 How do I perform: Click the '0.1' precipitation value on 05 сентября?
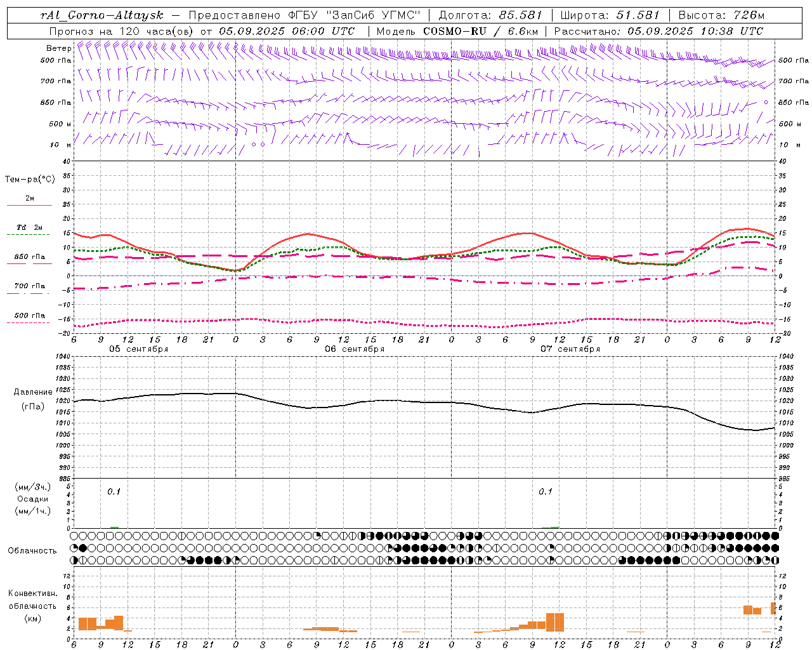pos(114,491)
